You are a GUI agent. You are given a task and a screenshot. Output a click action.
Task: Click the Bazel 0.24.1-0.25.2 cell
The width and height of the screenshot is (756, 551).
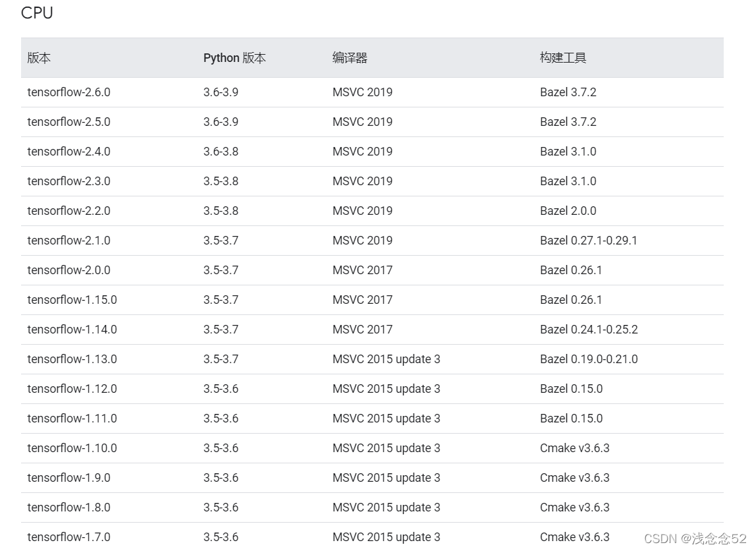pyautogui.click(x=589, y=330)
